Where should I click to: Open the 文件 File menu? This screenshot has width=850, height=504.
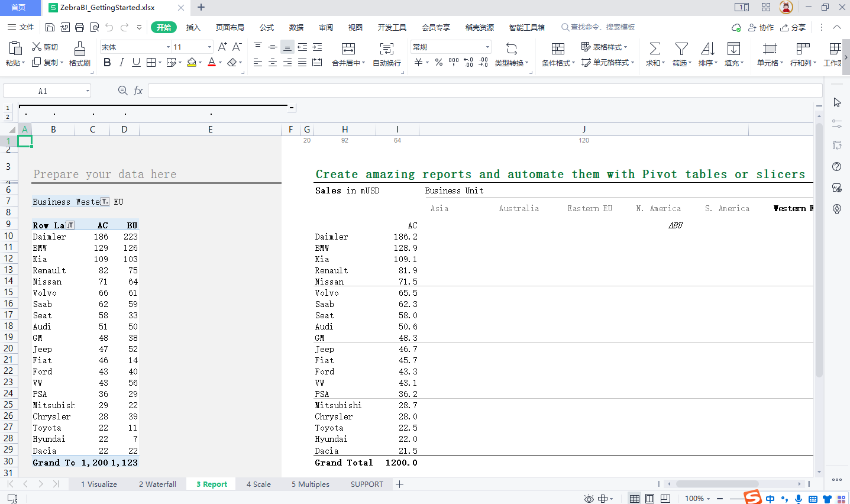pos(21,27)
